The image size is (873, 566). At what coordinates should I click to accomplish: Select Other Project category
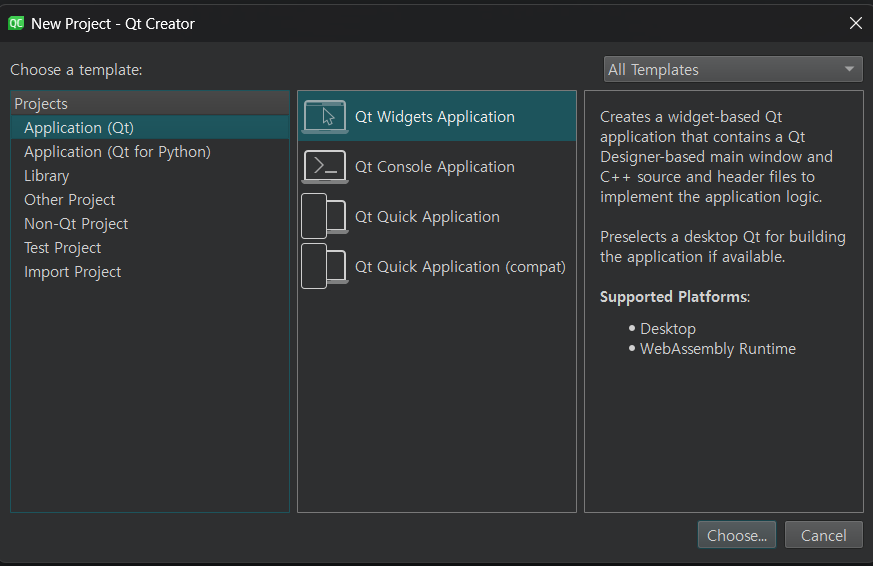click(150, 199)
